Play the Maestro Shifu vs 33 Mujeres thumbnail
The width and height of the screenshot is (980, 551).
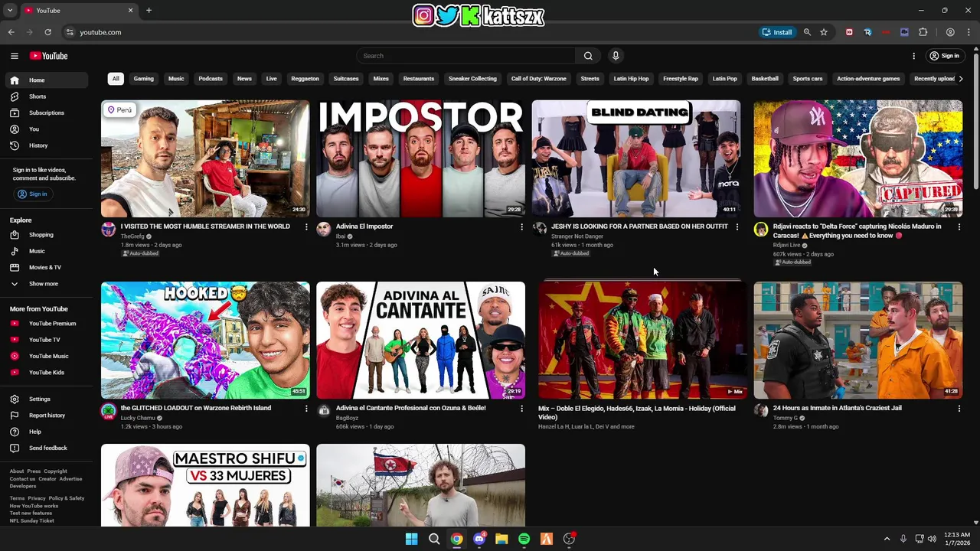pos(205,485)
